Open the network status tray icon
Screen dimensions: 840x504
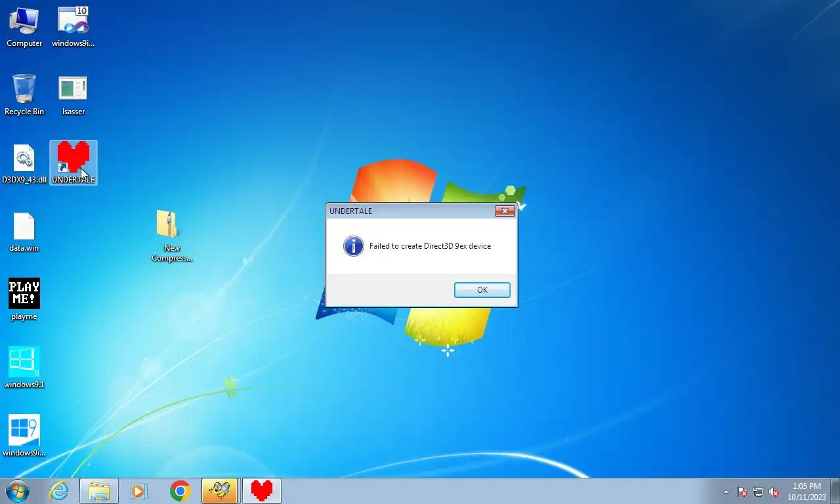[758, 492]
